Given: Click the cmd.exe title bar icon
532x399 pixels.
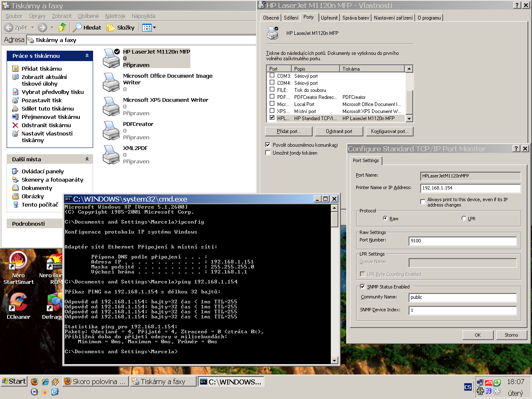Looking at the screenshot, I should (x=68, y=199).
